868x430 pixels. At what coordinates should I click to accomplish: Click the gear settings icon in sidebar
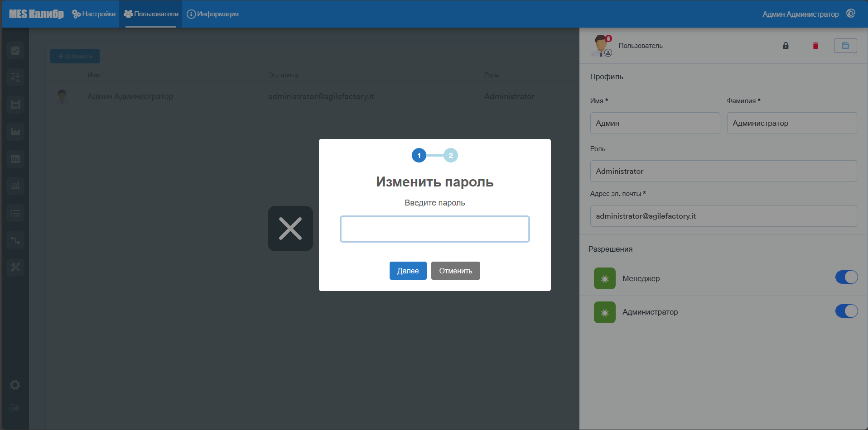[15, 385]
